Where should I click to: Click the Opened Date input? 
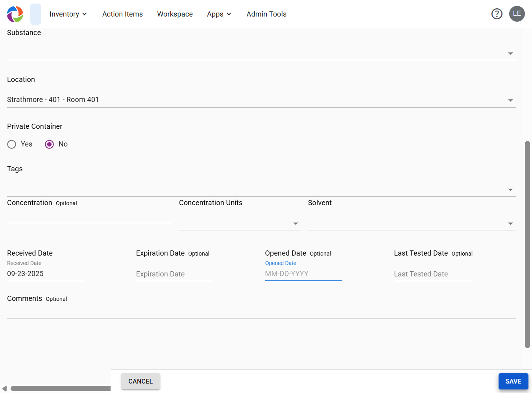coord(304,274)
